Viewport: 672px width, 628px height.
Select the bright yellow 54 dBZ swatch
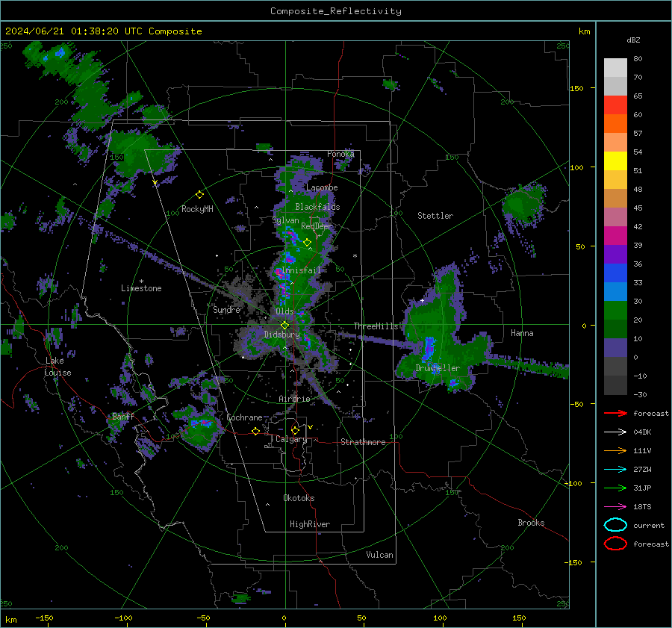[x=615, y=161]
